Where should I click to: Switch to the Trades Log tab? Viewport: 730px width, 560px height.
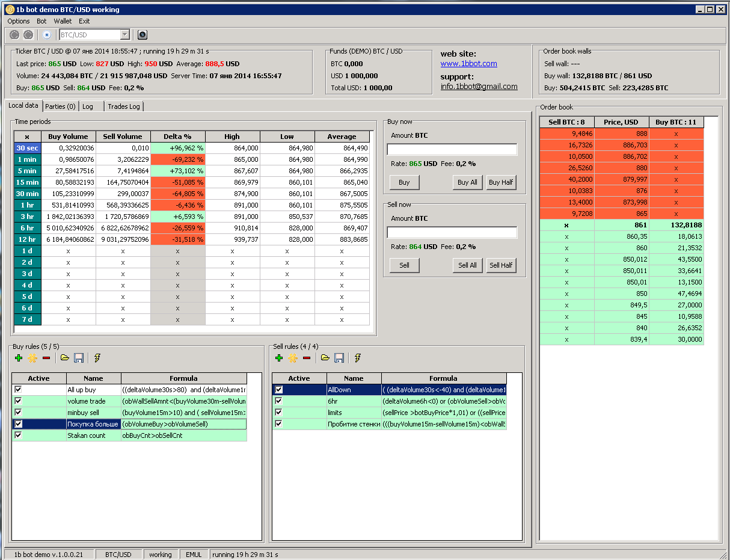124,106
